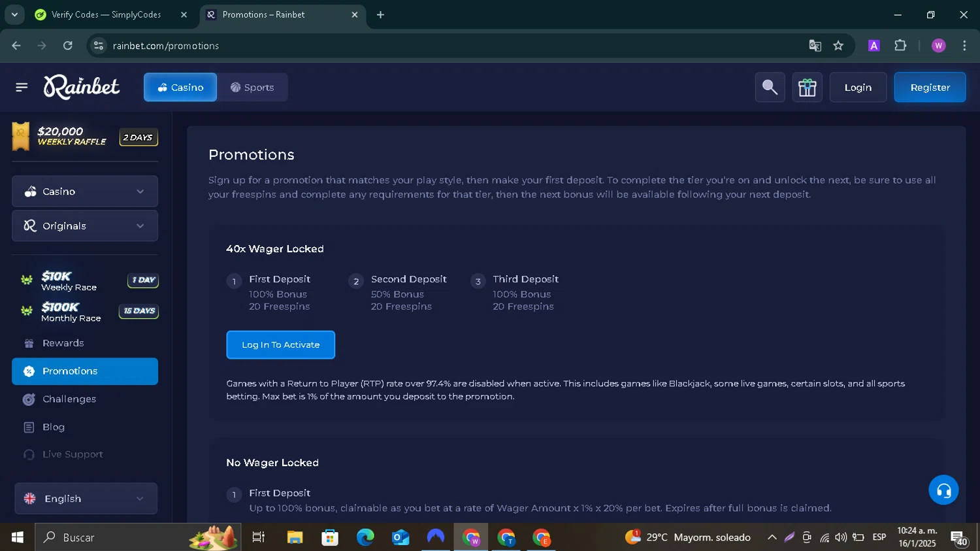980x551 pixels.
Task: Click the translate page icon in address bar
Action: 815,46
